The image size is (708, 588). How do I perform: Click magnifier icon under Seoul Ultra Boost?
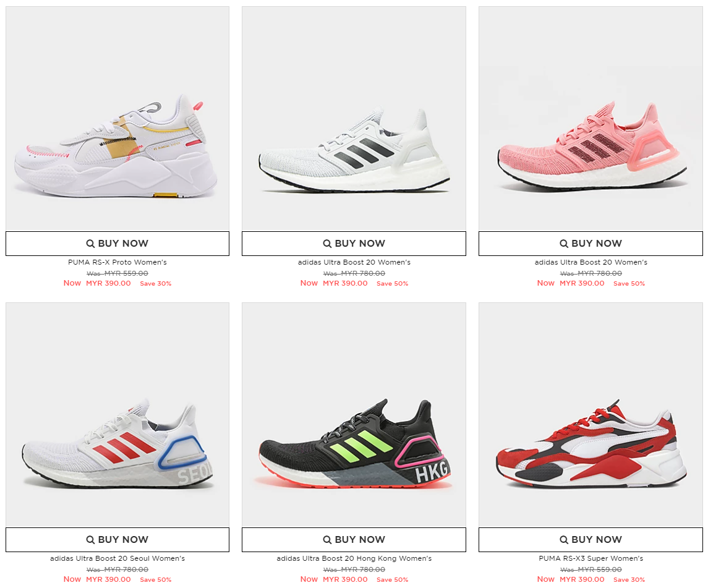pyautogui.click(x=90, y=540)
